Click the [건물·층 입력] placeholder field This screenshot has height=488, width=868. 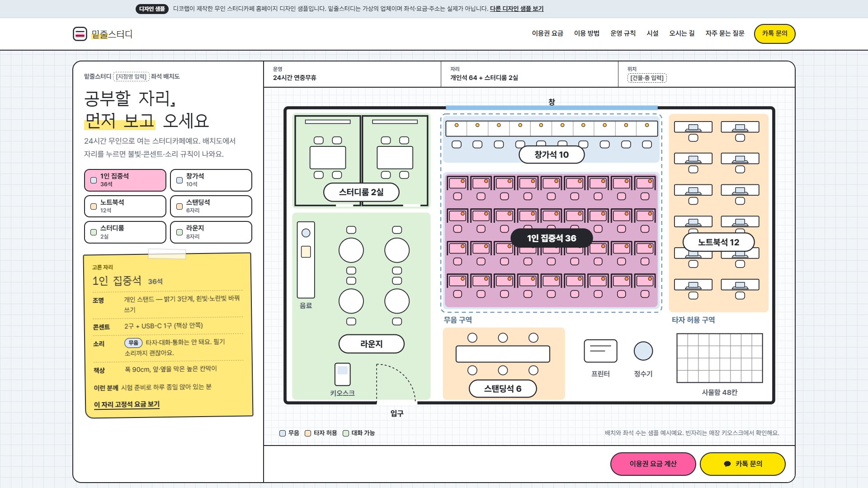(x=647, y=78)
